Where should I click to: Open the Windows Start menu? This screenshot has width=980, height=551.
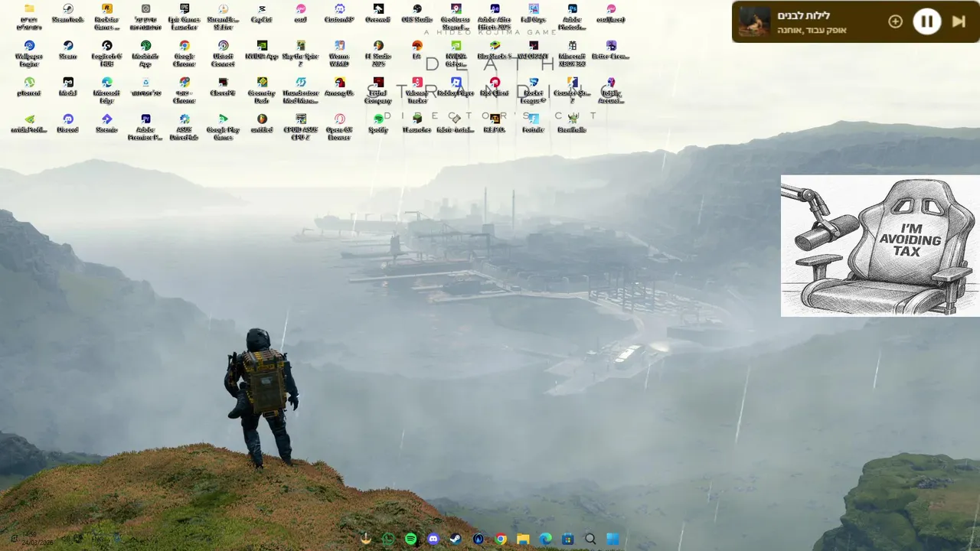click(612, 539)
